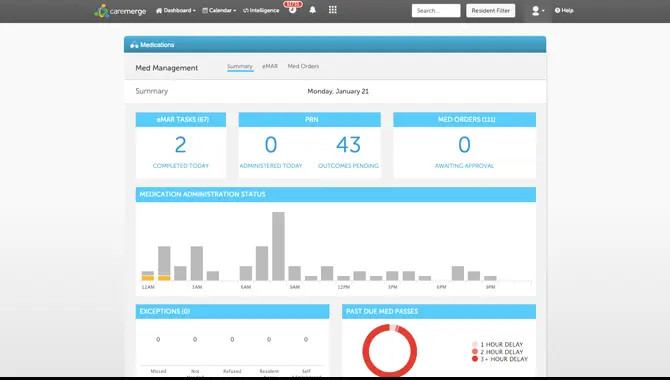The height and width of the screenshot is (380, 670).
Task: Click the EXCEPTIONS (0) header
Action: (232, 312)
